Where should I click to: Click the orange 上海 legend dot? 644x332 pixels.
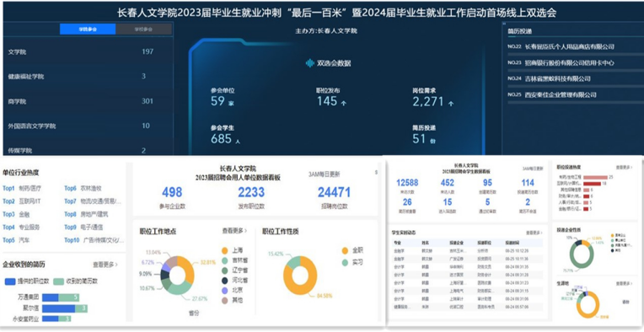click(x=225, y=251)
